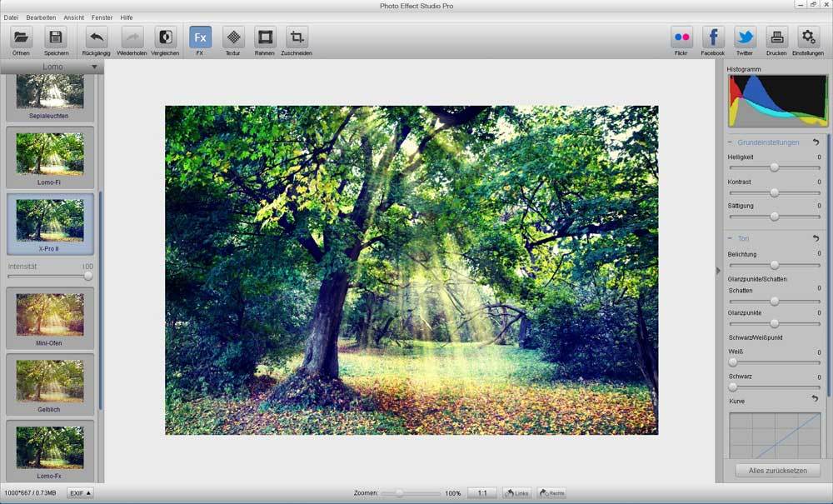
Task: Collapse the Ton section
Action: coord(730,238)
